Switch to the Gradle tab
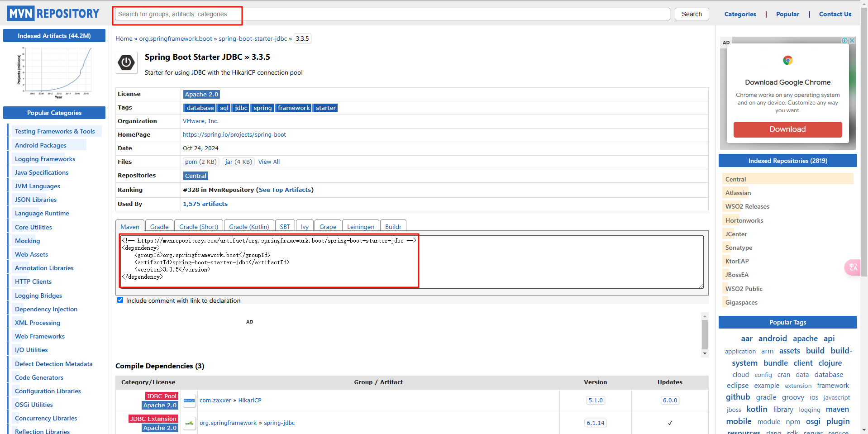The height and width of the screenshot is (434, 868). pyautogui.click(x=159, y=227)
